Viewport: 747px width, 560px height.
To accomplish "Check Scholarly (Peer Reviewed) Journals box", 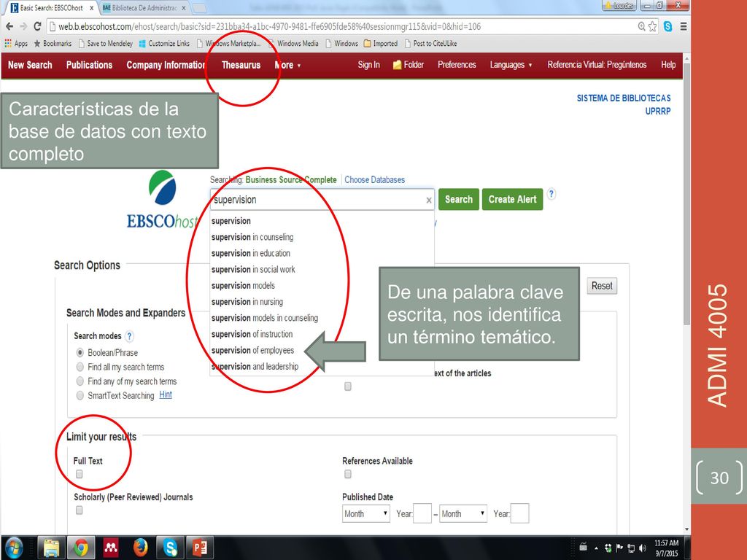I will [x=79, y=510].
